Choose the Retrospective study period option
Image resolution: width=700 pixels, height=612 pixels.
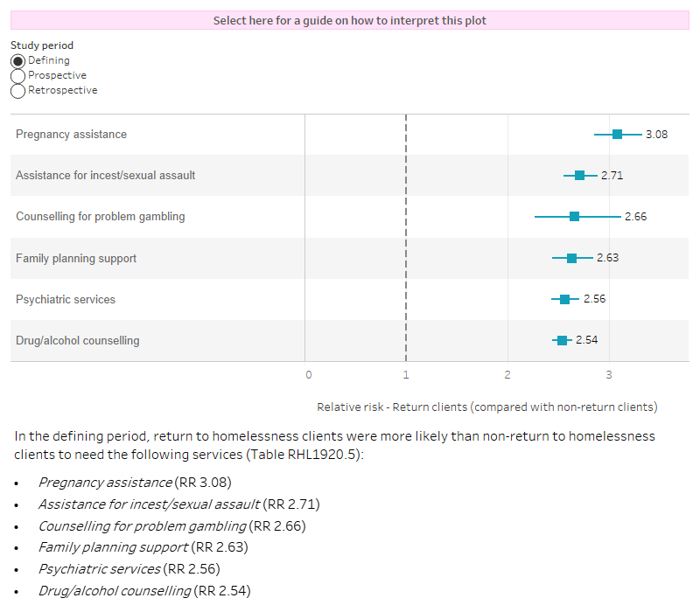(17, 91)
